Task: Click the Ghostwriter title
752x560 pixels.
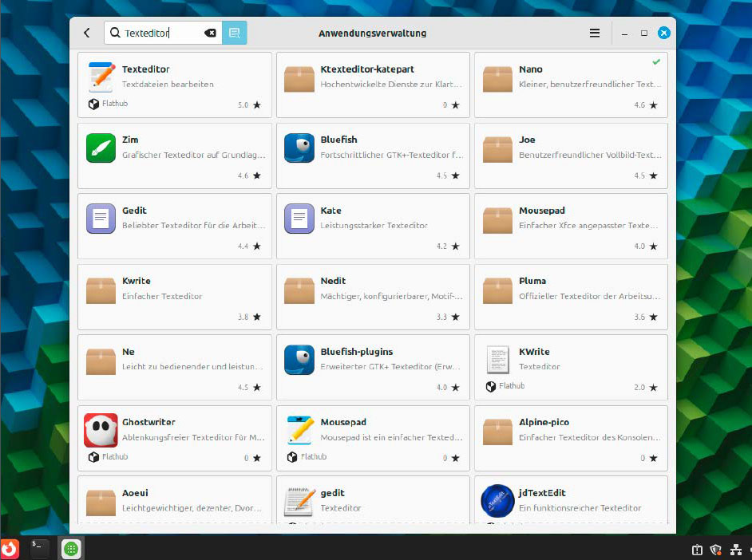Action: click(x=148, y=422)
